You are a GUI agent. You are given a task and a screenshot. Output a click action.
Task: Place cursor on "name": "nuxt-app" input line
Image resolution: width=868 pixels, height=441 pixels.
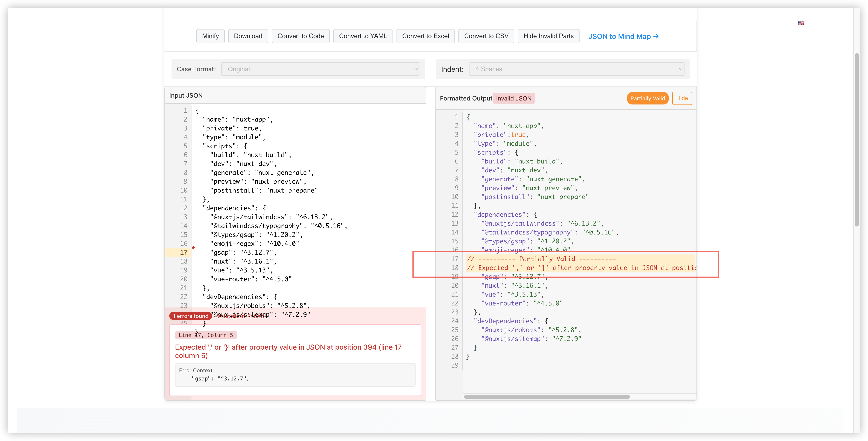238,119
